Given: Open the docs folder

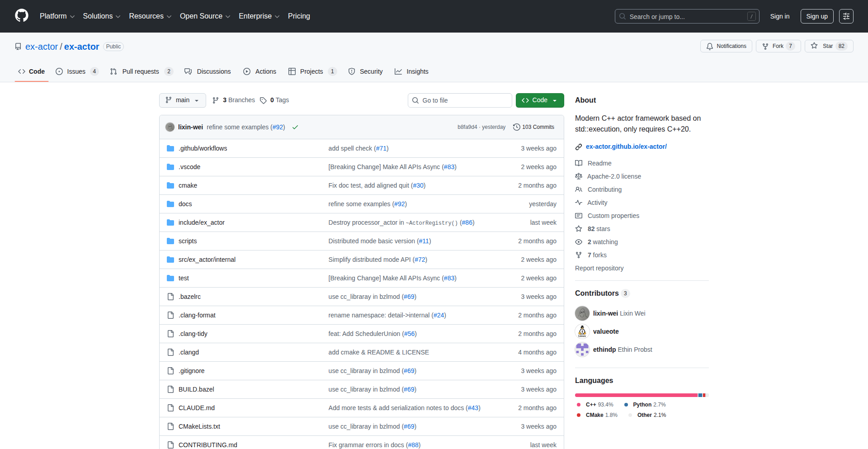Looking at the screenshot, I should (x=185, y=204).
